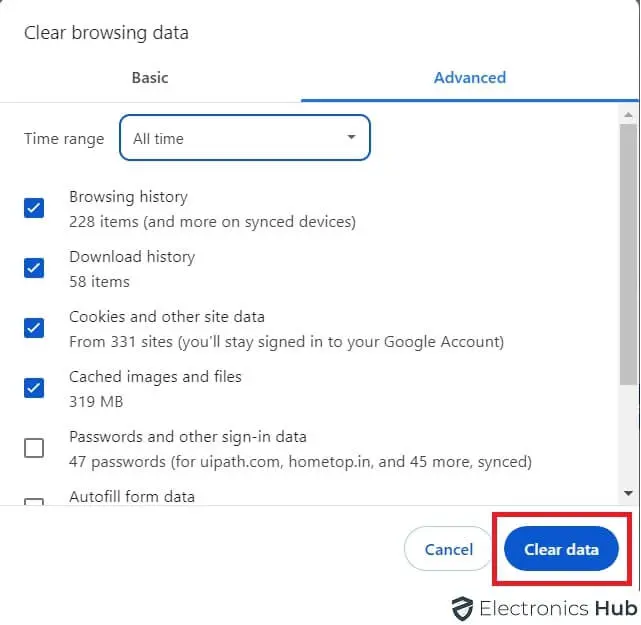Cancel the clear browsing data dialog
This screenshot has width=641, height=625.
click(x=448, y=549)
